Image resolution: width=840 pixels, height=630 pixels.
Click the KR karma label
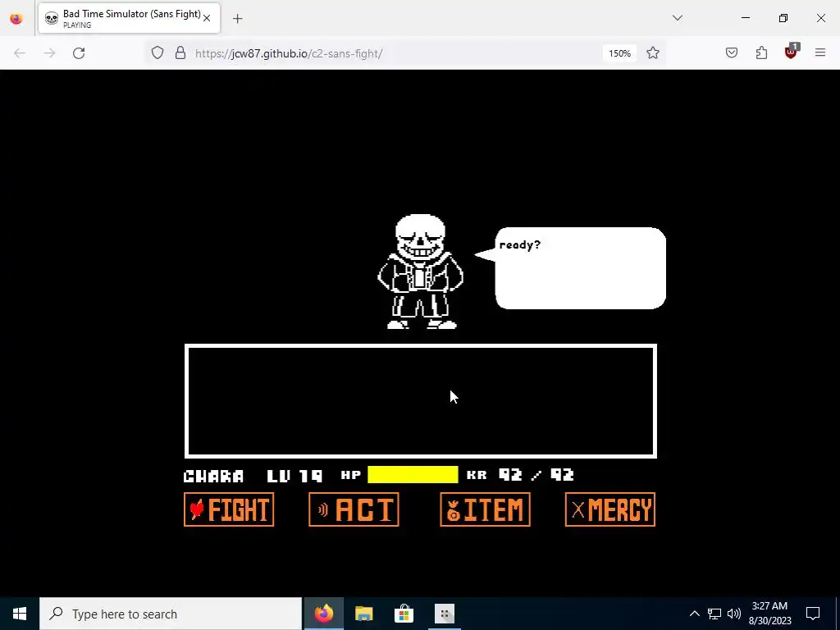tap(477, 475)
